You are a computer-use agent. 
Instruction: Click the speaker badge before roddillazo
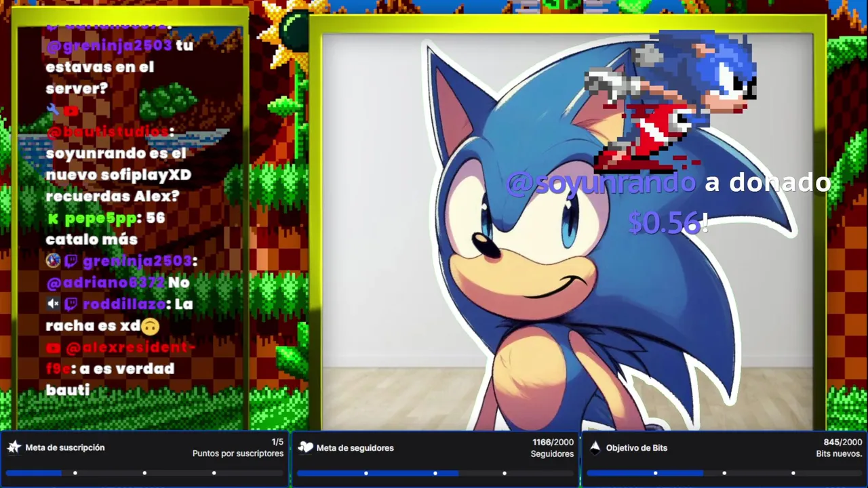click(x=53, y=304)
